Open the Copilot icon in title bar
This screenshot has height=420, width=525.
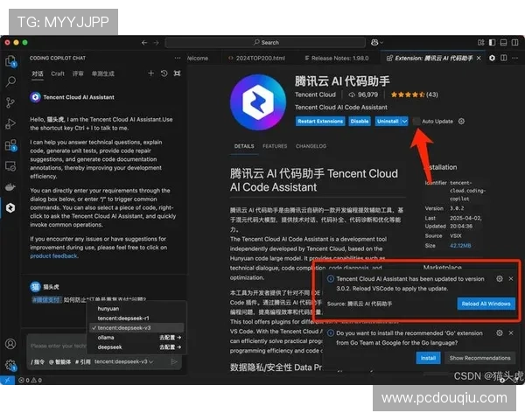[x=374, y=42]
